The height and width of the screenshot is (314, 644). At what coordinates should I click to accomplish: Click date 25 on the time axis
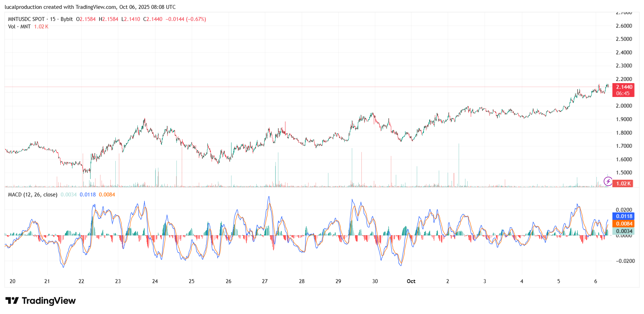(x=191, y=281)
